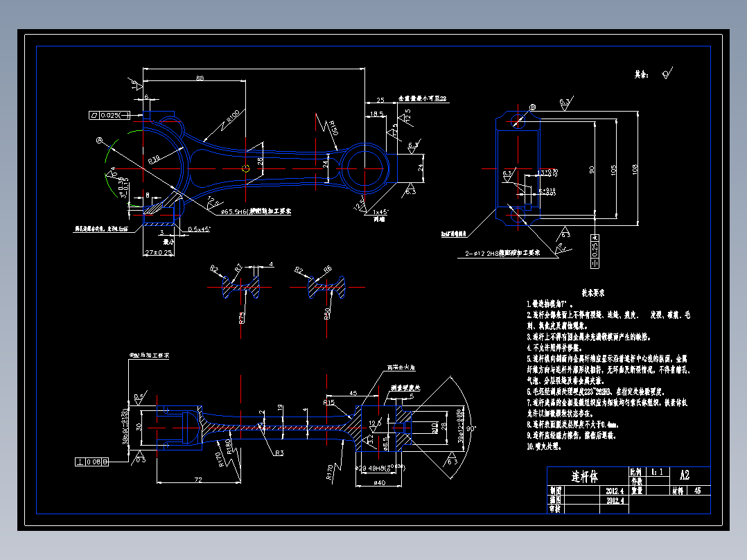Click the 测量硬度处 note
747x560 pixels.
click(405, 388)
